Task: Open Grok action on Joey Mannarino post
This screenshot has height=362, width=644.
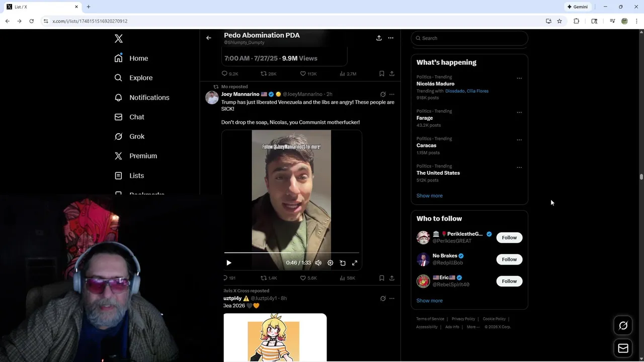Action: click(x=383, y=94)
